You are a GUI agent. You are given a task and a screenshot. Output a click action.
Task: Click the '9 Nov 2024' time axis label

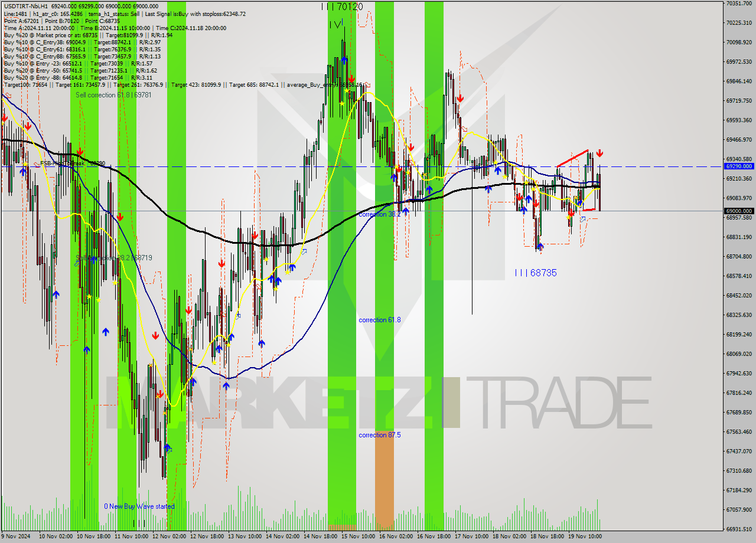[x=16, y=537]
